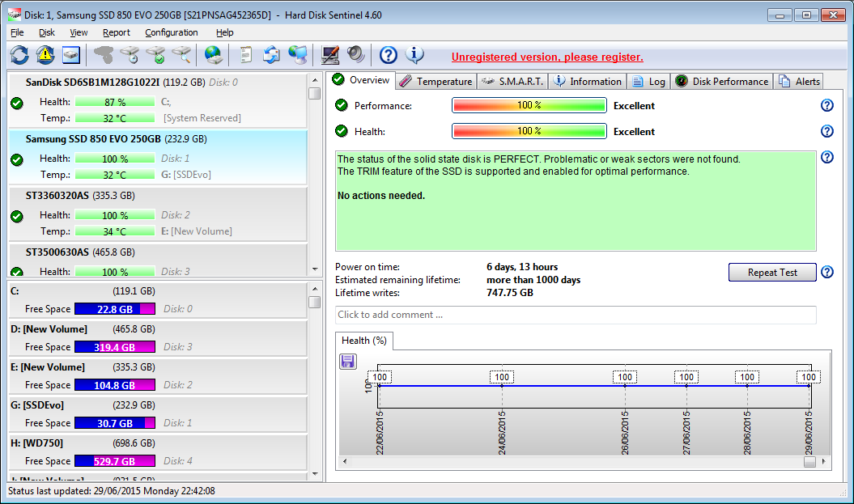Select the SanDisk SD6SB1M128G1022I disk entry
The image size is (854, 504).
coord(158,100)
